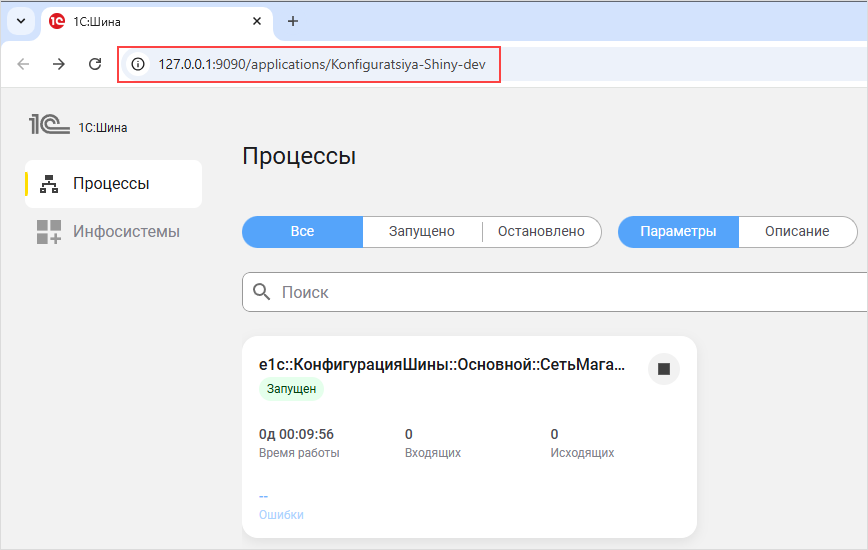The width and height of the screenshot is (868, 550).
Task: Click the Процессы page heading
Action: click(299, 156)
